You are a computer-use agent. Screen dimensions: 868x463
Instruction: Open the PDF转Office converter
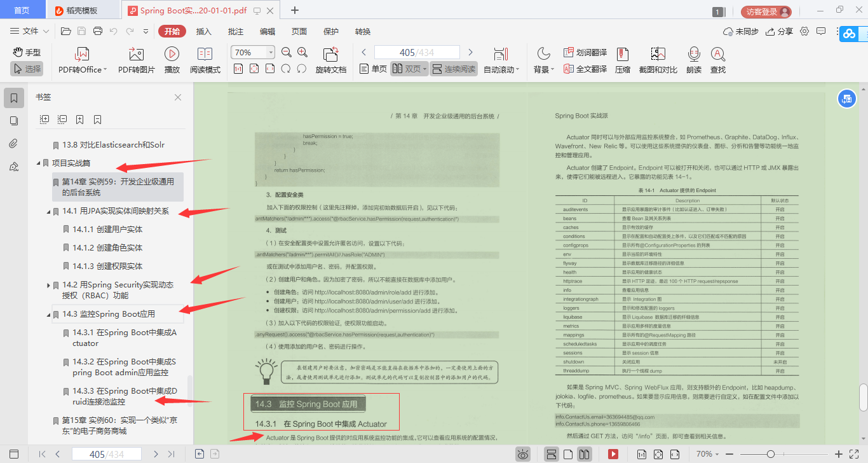[83, 61]
